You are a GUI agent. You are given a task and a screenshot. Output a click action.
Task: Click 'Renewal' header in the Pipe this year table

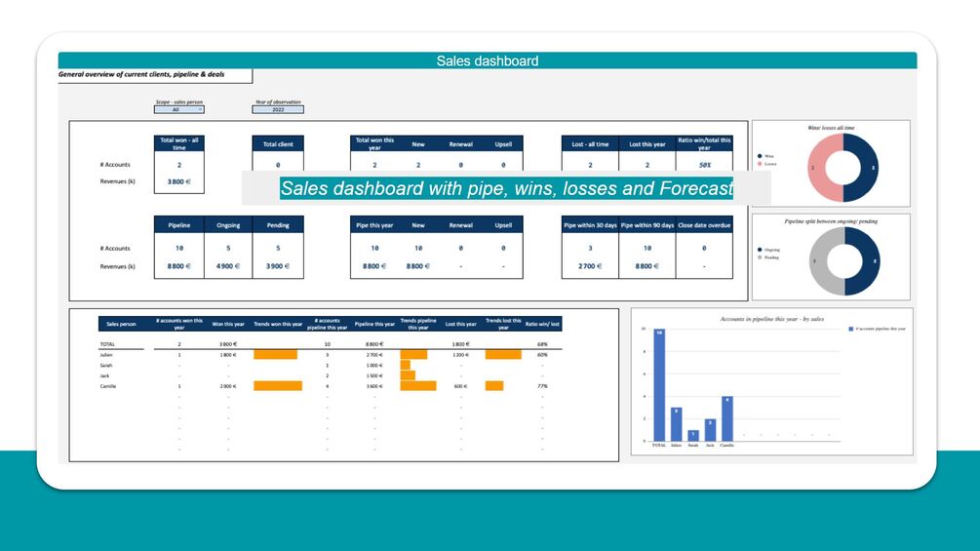460,225
